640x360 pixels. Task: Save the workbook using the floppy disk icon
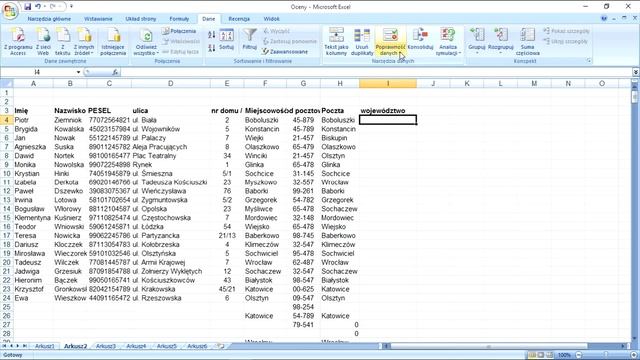coord(27,7)
